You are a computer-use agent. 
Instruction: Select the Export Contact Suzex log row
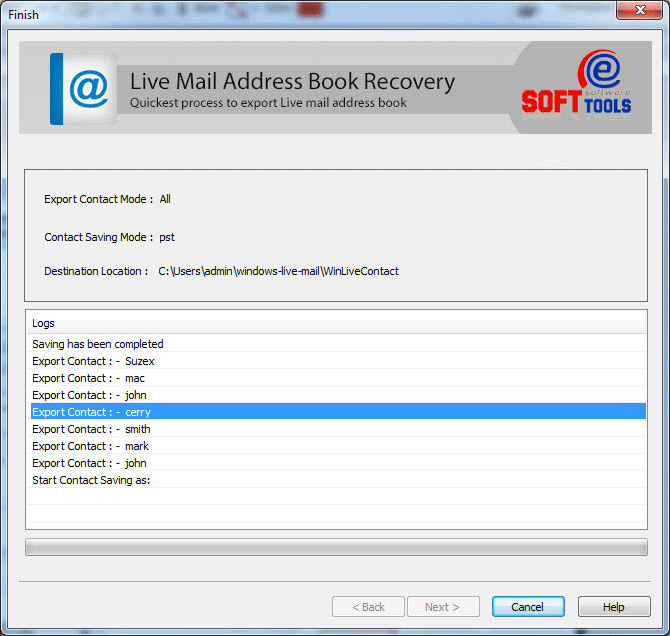tap(93, 361)
